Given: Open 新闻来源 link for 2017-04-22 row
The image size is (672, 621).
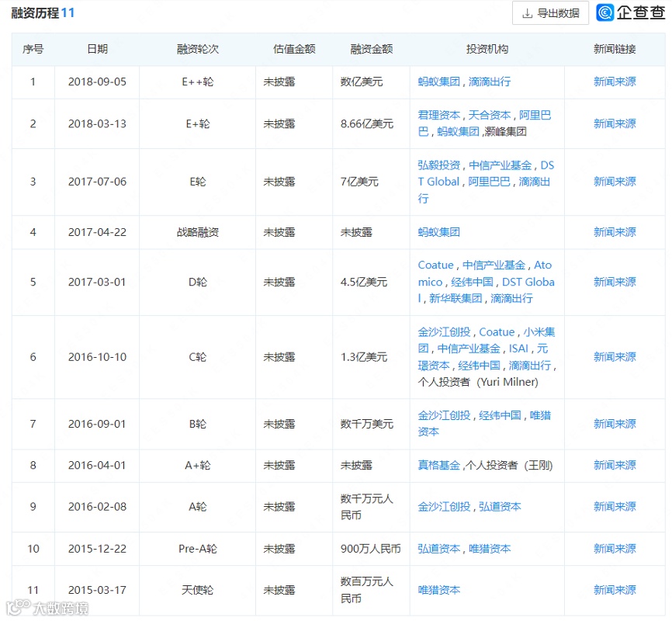Looking at the screenshot, I should [615, 232].
